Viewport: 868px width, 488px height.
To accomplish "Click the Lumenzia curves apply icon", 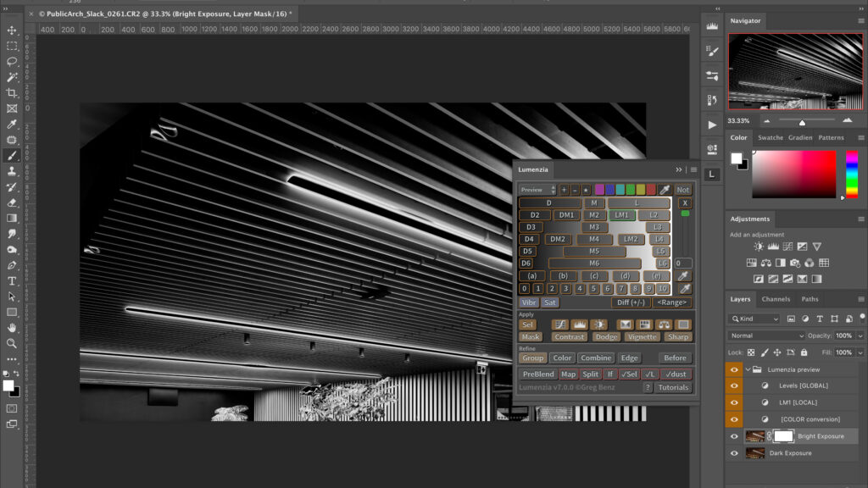I will pyautogui.click(x=559, y=324).
